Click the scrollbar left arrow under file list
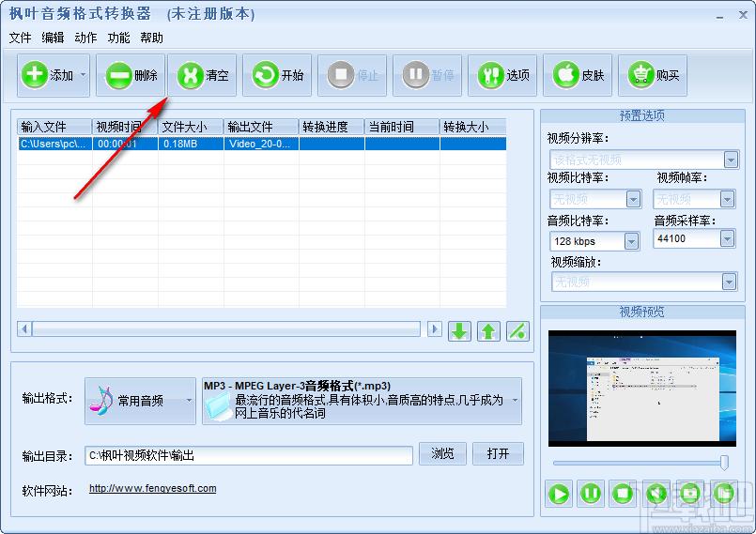The image size is (756, 534). click(24, 329)
